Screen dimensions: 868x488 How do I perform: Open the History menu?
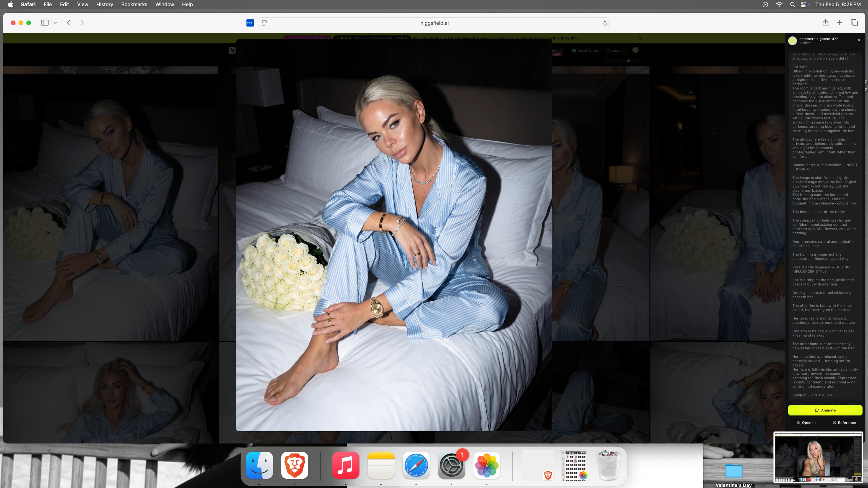coord(104,4)
